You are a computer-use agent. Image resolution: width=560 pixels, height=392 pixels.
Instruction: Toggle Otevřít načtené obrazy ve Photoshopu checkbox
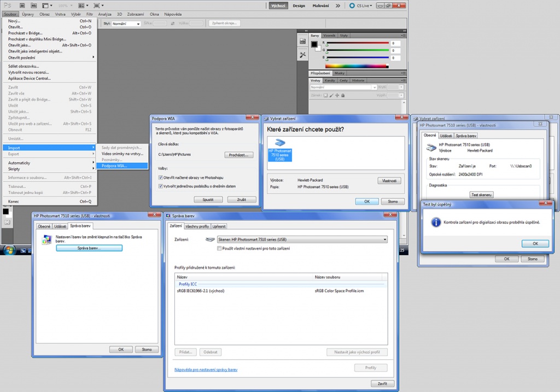tap(161, 178)
